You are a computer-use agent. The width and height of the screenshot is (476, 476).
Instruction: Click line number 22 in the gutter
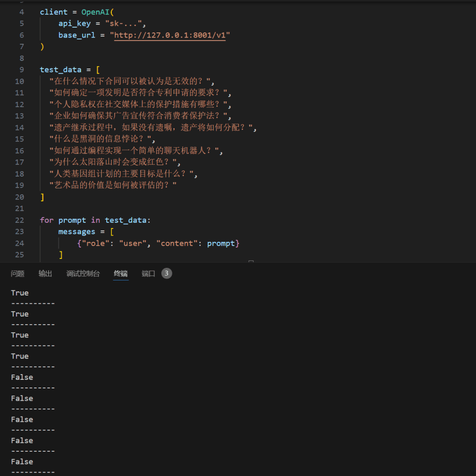point(20,220)
